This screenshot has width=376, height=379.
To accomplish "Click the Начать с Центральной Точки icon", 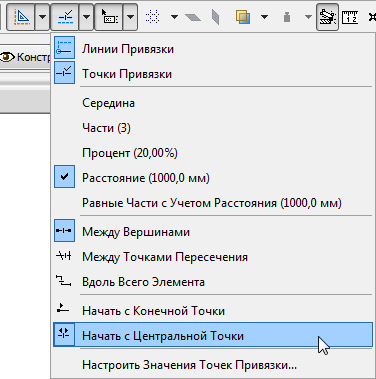I will pos(64,333).
